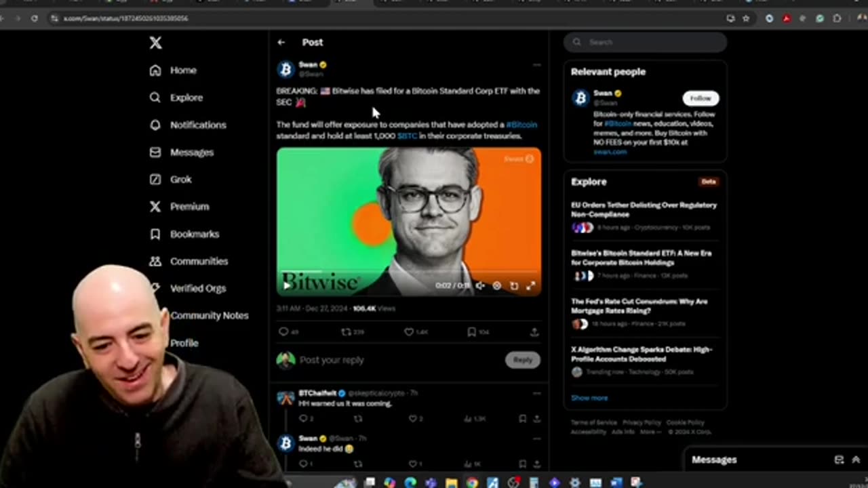The width and height of the screenshot is (868, 488).
Task: Expand the Messages drawer
Action: tap(856, 460)
